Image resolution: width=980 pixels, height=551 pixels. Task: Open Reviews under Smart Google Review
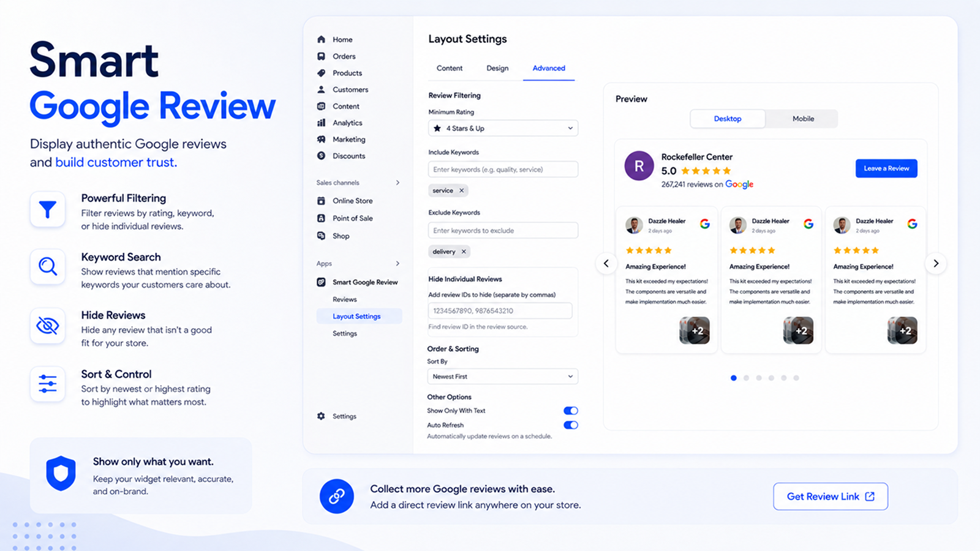(x=345, y=299)
